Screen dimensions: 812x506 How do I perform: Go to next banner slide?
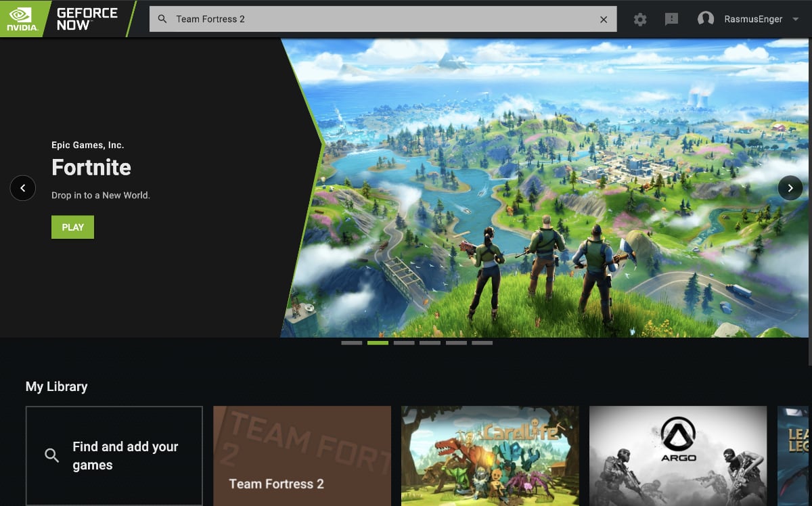tap(790, 188)
